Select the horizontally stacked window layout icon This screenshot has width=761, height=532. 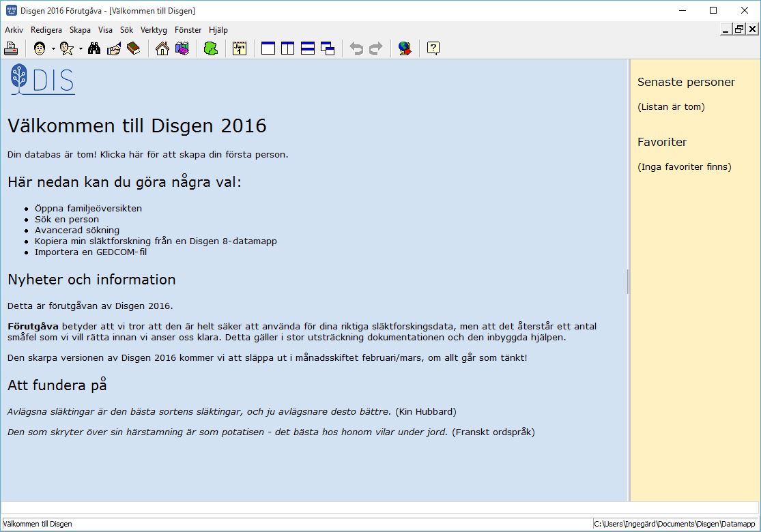click(x=308, y=48)
